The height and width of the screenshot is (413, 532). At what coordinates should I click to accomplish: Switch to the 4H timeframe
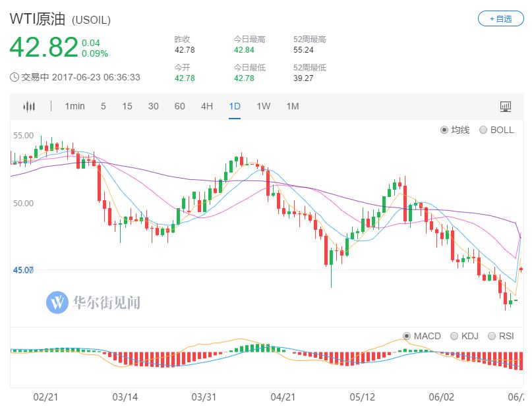point(207,106)
